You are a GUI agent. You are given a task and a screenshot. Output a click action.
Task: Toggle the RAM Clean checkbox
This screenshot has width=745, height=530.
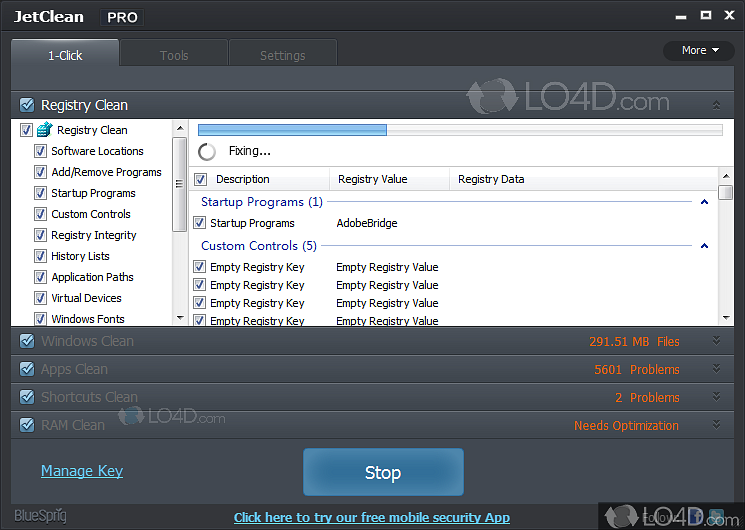coord(27,424)
